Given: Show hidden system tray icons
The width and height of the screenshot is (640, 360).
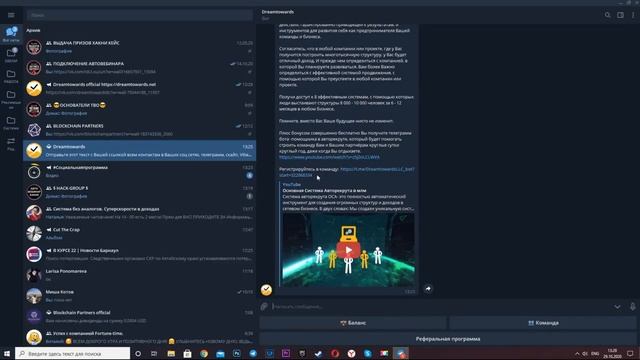Looking at the screenshot, I should 577,353.
